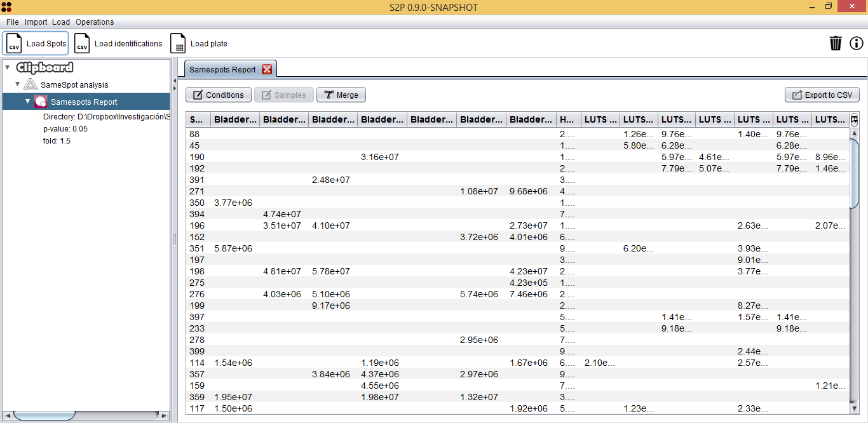868x423 pixels.
Task: Click the trash bin icon
Action: click(836, 43)
